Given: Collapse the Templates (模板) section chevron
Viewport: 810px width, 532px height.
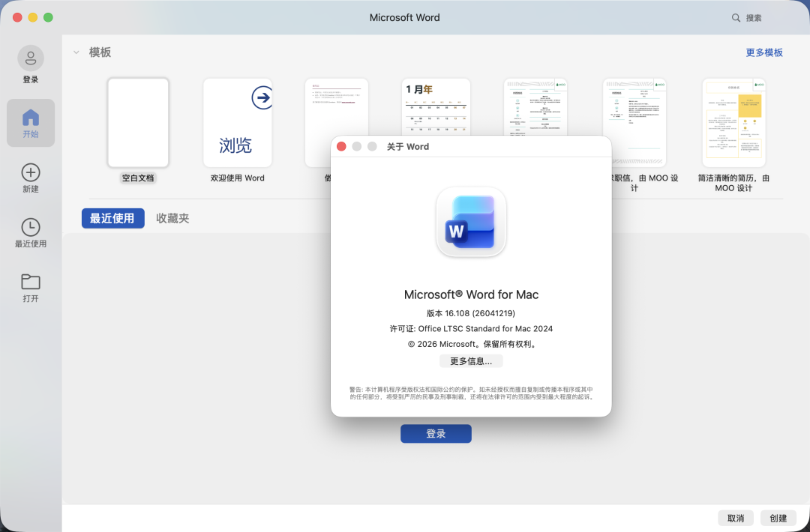Looking at the screenshot, I should 76,52.
